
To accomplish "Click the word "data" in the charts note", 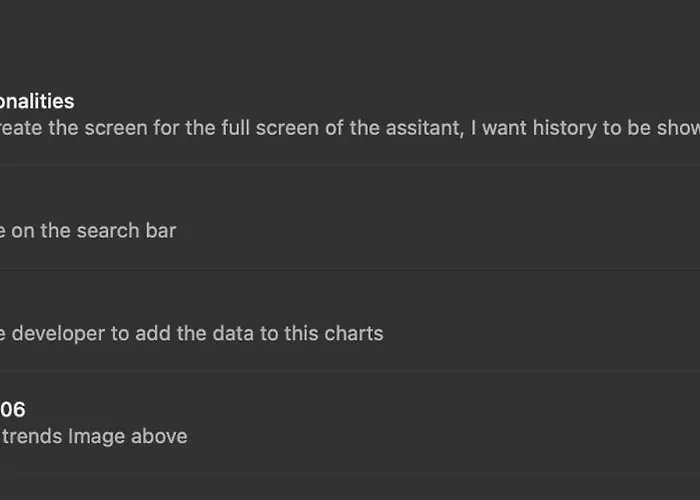I will (x=233, y=334).
